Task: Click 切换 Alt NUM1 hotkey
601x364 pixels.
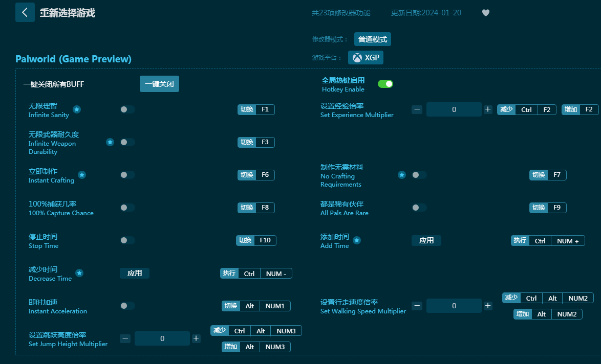Action: (256, 306)
